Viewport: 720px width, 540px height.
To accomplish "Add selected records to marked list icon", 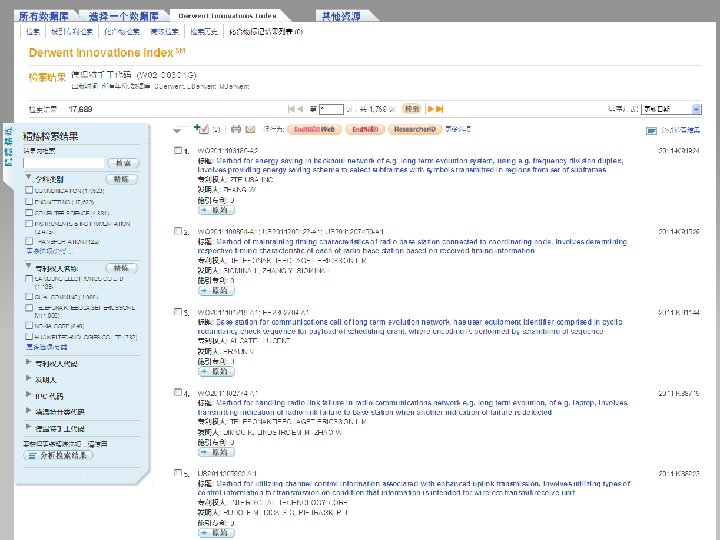I will 201,129.
